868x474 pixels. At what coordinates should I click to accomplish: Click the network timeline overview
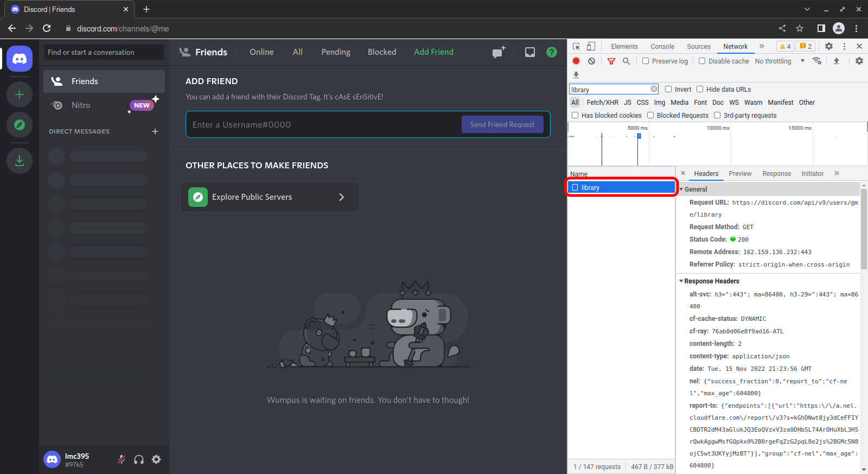click(717, 144)
